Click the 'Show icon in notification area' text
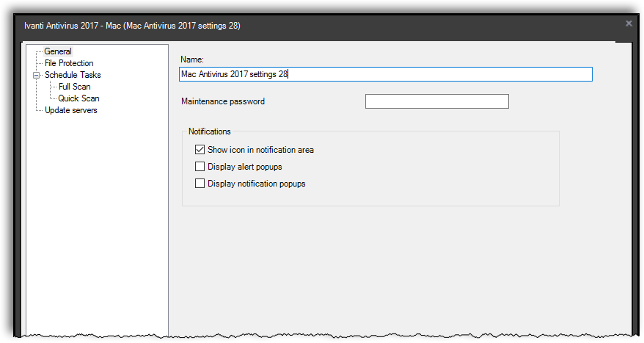The width and height of the screenshot is (644, 343). tap(260, 150)
